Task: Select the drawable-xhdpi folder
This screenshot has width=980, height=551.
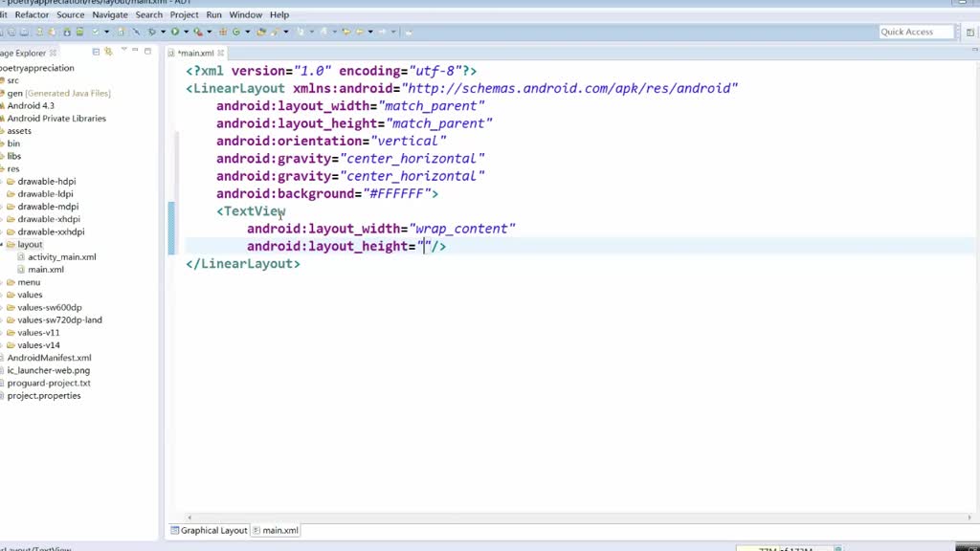Action: coord(49,219)
